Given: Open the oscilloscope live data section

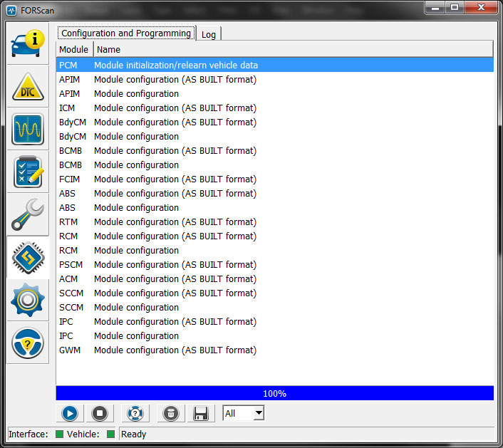Looking at the screenshot, I should (x=28, y=129).
